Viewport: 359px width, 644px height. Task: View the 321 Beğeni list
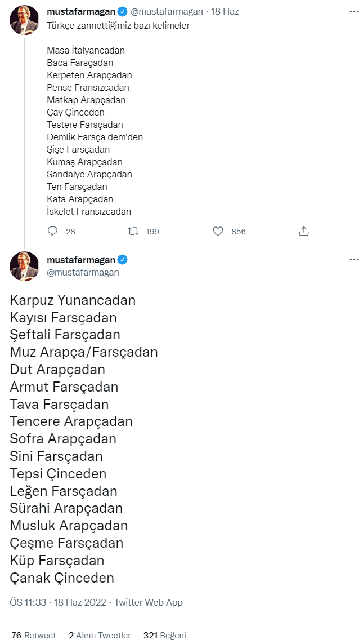(x=165, y=635)
